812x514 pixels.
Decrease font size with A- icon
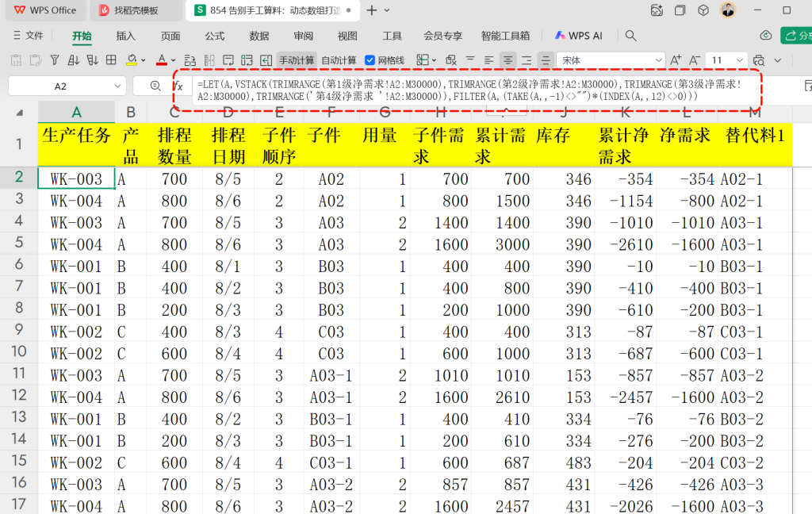tap(695, 60)
